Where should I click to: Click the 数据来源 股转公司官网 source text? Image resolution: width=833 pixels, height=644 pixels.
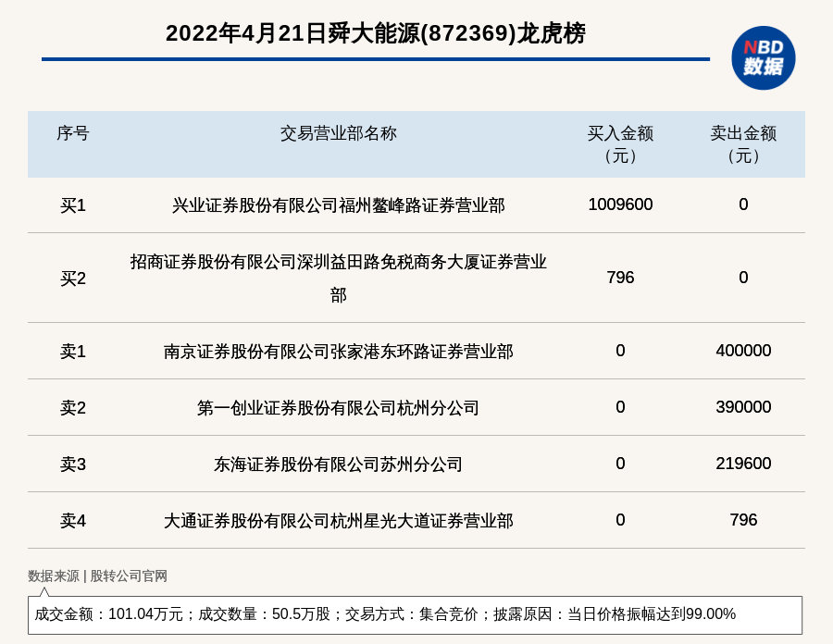coord(97,576)
